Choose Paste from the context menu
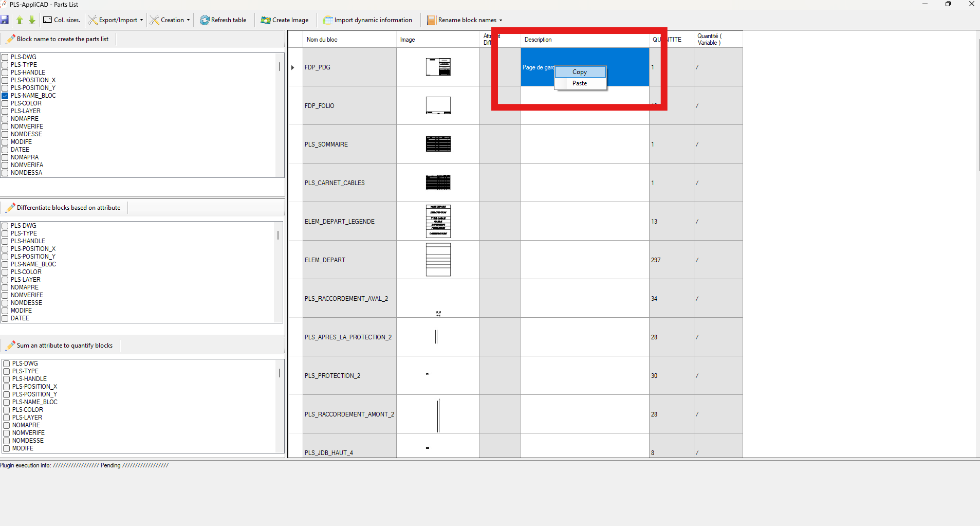This screenshot has width=980, height=526. coord(580,83)
